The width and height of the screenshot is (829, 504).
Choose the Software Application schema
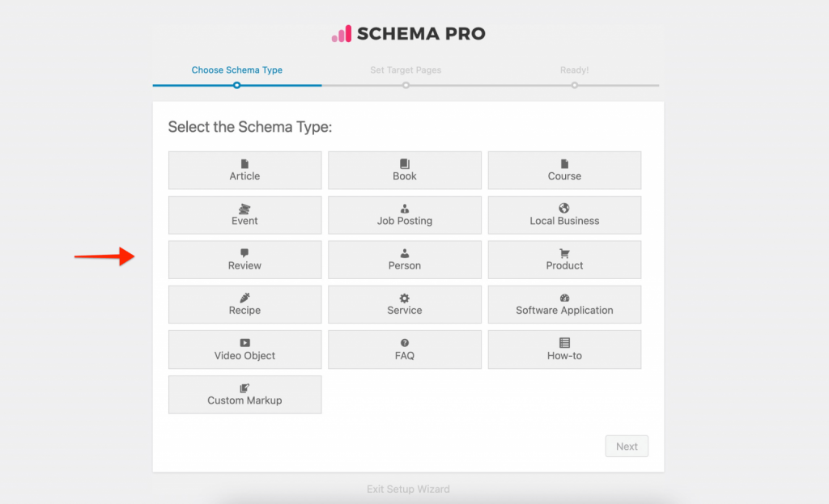pyautogui.click(x=564, y=305)
